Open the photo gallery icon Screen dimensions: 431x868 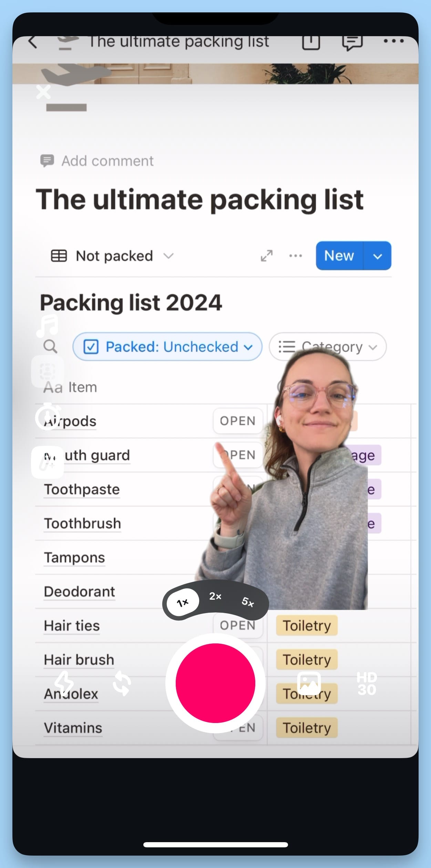tap(309, 683)
